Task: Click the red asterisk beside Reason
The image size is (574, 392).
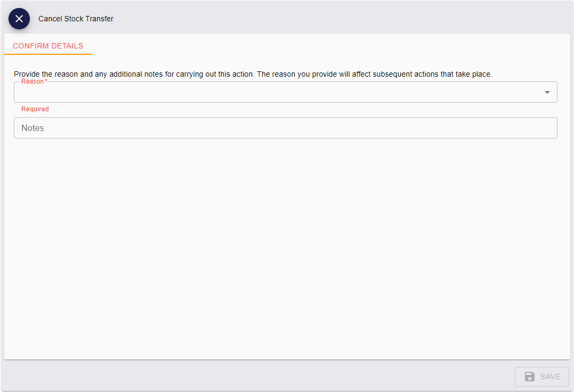Action: tap(46, 81)
